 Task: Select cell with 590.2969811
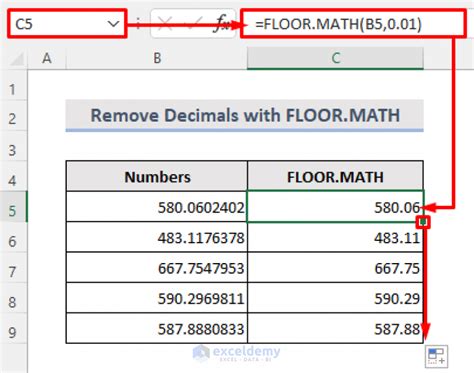(157, 298)
